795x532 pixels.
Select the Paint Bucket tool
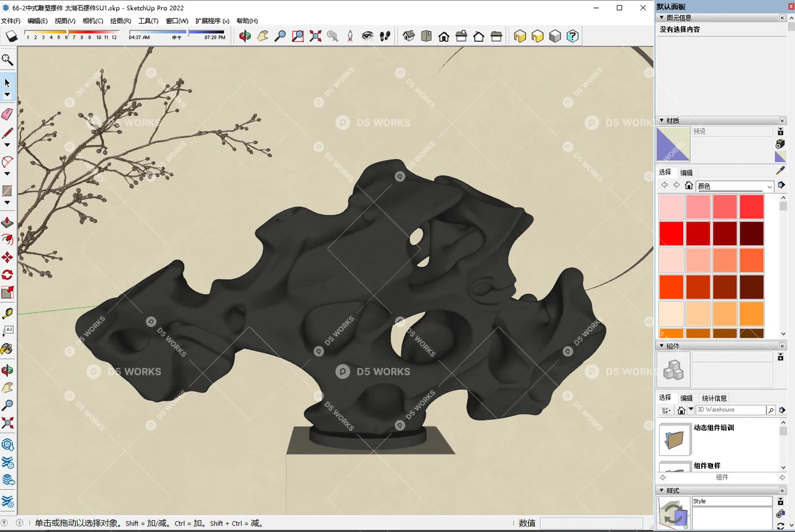tap(7, 349)
